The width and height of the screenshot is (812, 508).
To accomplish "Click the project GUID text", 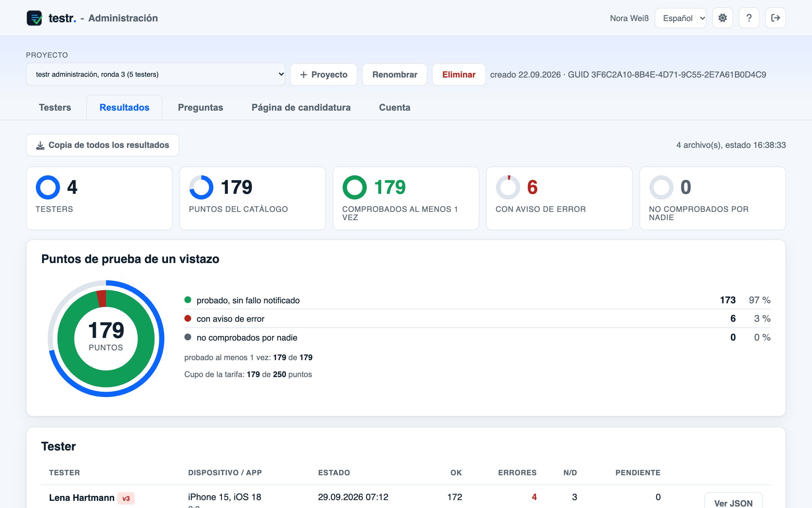I will point(667,75).
